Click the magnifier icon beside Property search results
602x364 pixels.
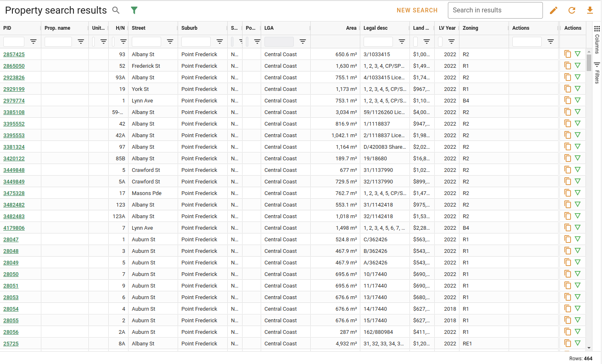pos(116,10)
